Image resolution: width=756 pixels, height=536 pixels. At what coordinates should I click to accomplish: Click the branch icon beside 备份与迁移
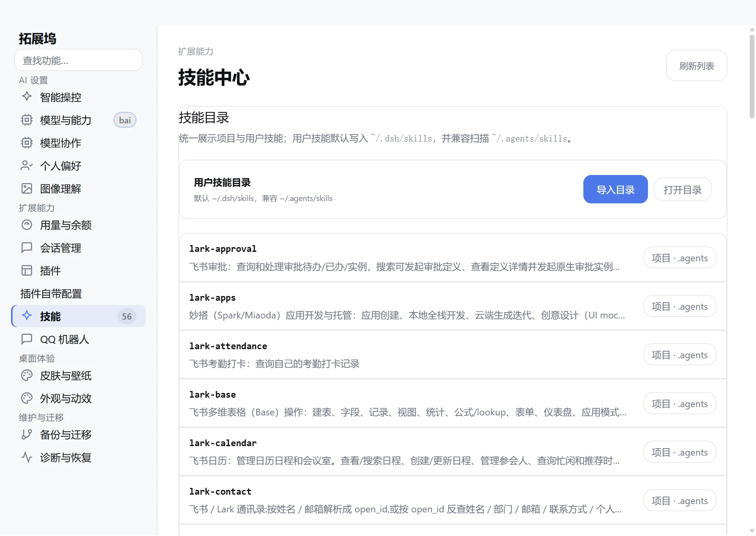click(27, 434)
